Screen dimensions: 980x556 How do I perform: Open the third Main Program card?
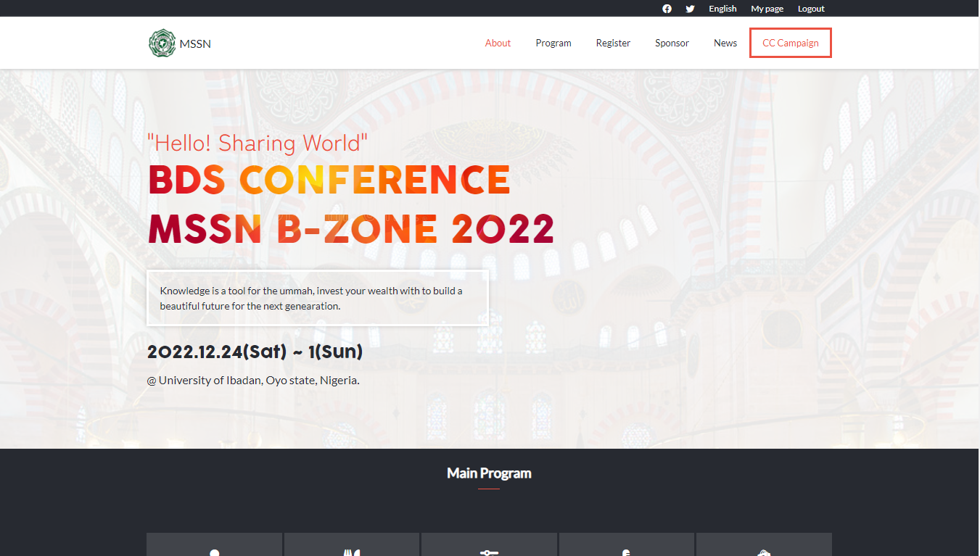pos(489,544)
